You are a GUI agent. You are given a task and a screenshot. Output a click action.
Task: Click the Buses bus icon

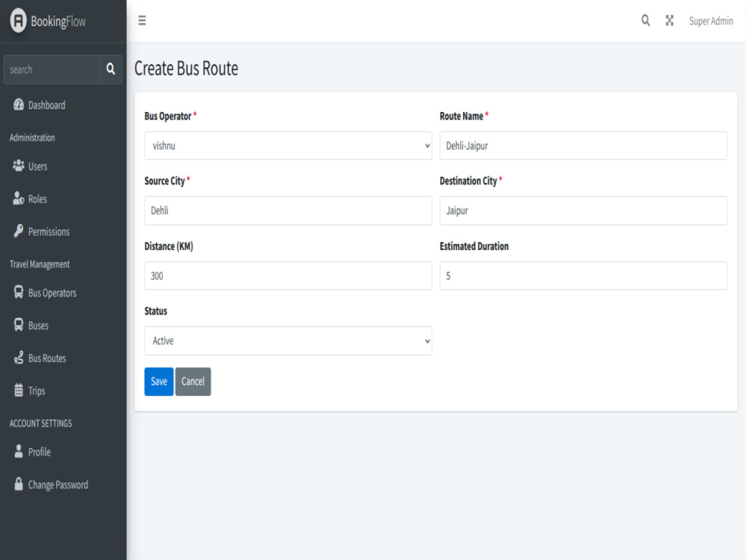coord(19,325)
